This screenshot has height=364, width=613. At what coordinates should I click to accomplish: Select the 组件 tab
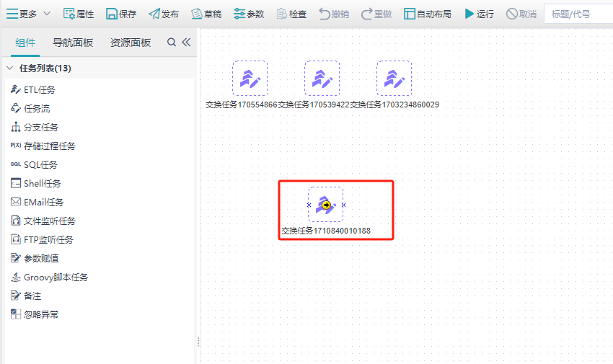25,43
